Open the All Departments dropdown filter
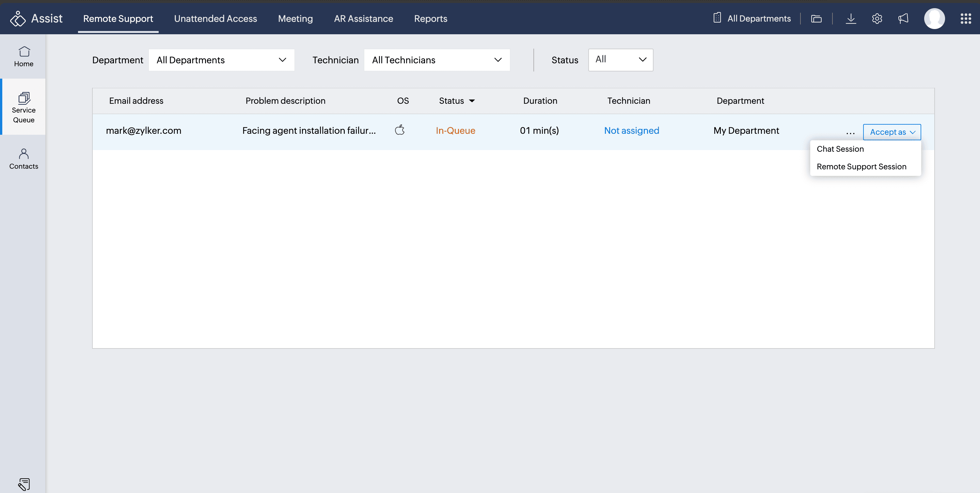 [221, 60]
